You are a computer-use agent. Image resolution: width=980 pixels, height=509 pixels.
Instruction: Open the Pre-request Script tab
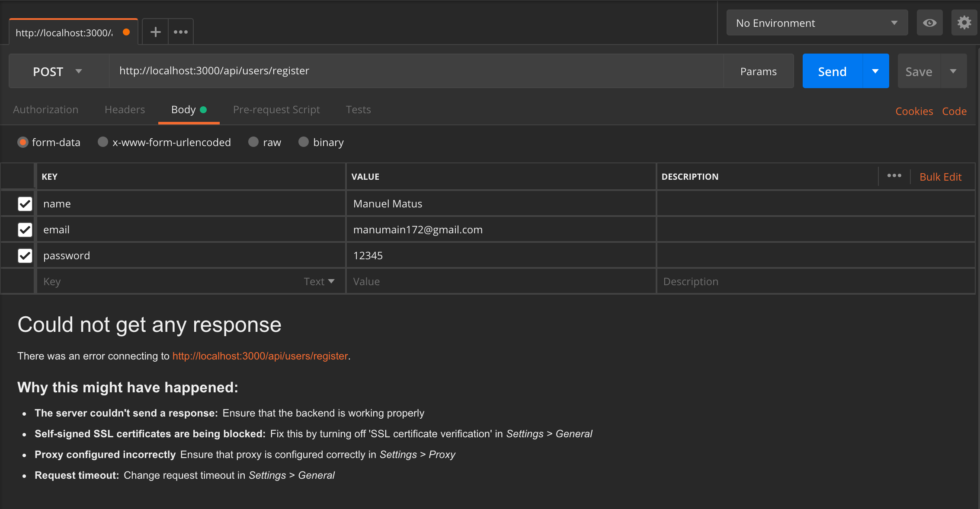[x=276, y=110]
